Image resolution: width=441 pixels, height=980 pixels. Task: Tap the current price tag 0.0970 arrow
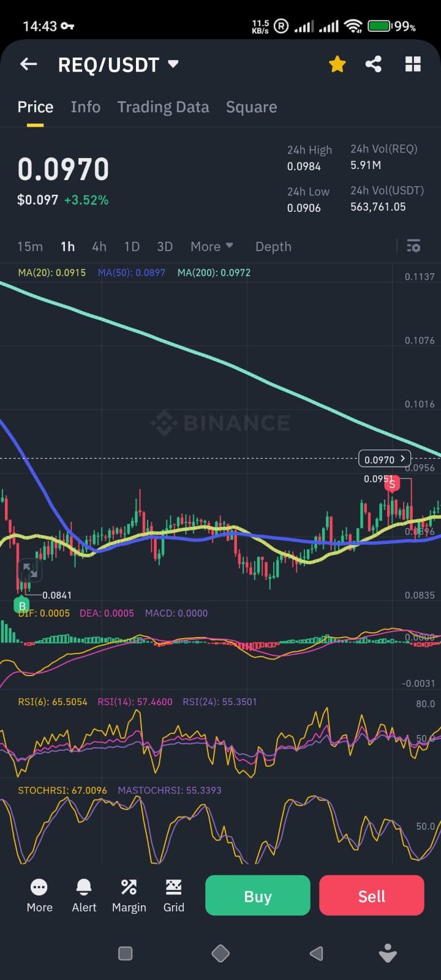tap(385, 459)
